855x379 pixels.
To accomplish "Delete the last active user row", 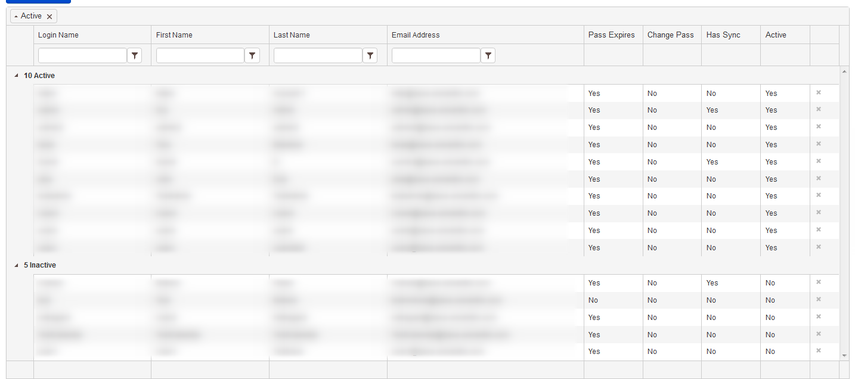I will [818, 247].
